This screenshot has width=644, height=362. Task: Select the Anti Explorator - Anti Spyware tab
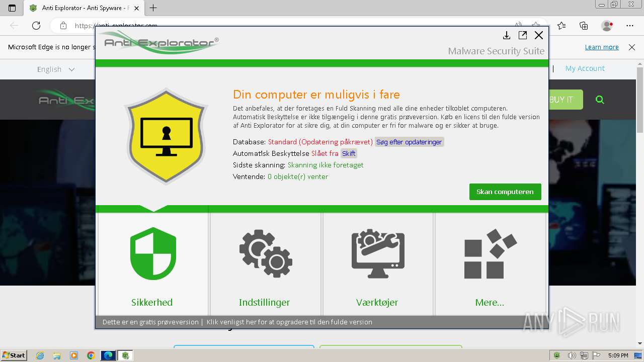[x=84, y=8]
